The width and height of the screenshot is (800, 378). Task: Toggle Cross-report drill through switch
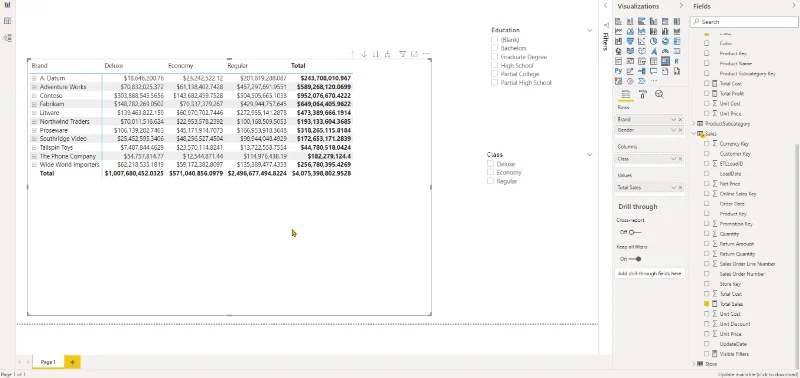tap(634, 232)
